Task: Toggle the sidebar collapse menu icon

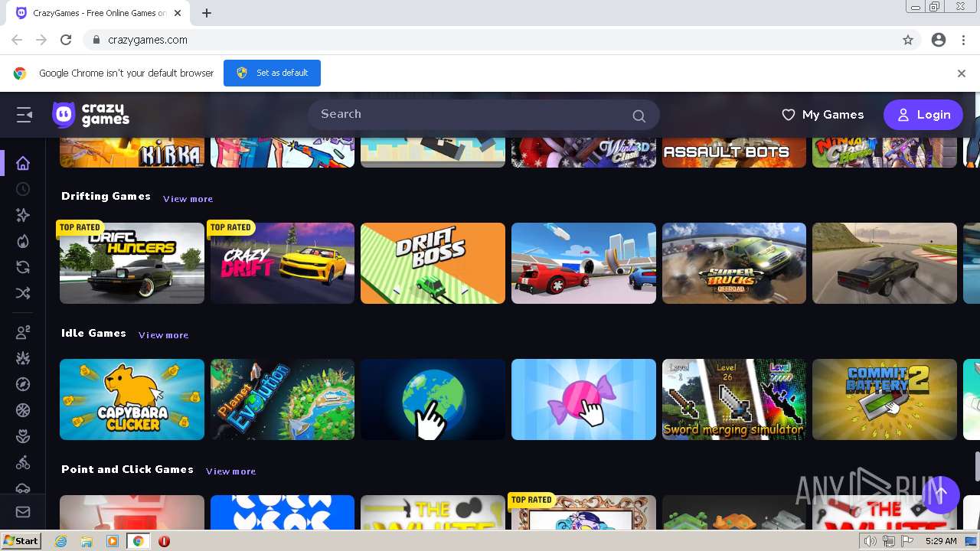Action: pos(24,115)
